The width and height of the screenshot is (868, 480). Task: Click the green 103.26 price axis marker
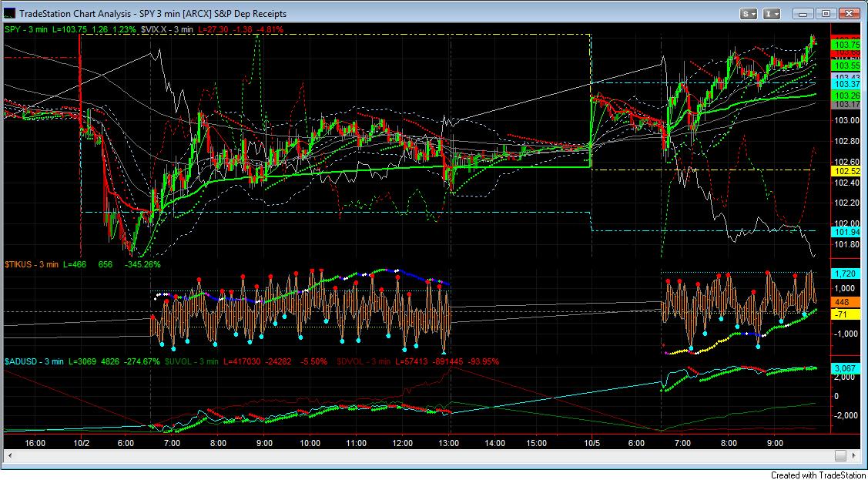846,96
